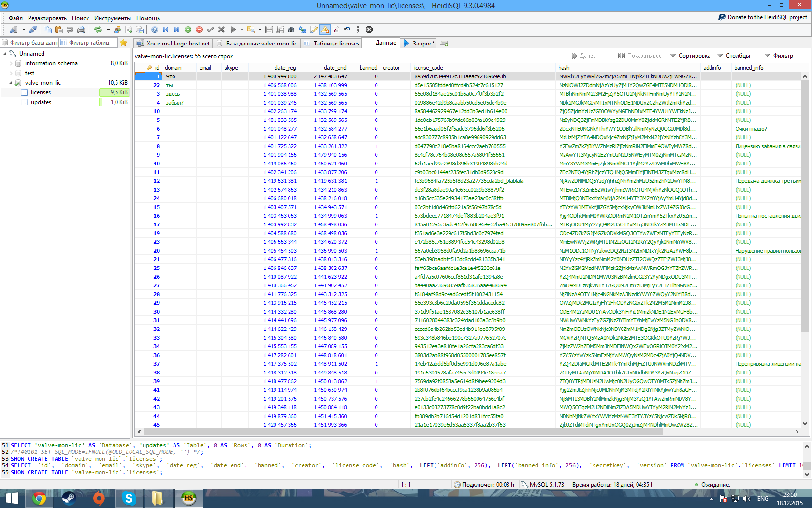Cancel editing with the X icon
This screenshot has width=812, height=508.
point(221,30)
